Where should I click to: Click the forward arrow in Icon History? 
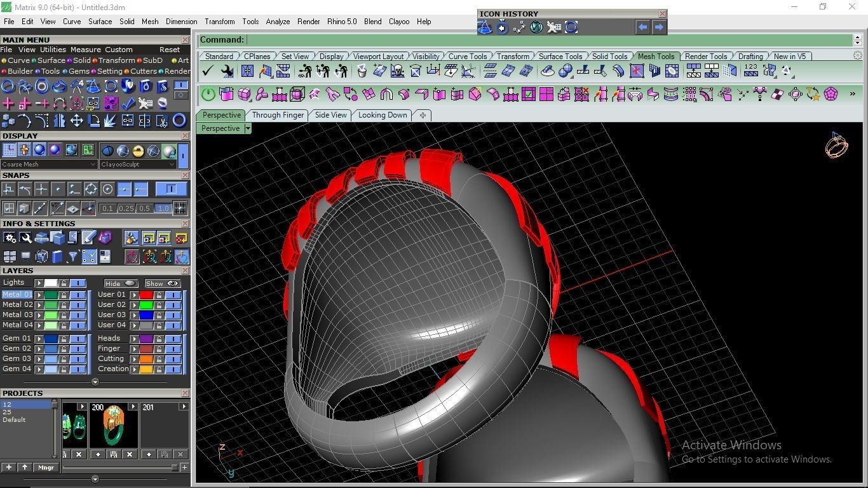click(659, 27)
